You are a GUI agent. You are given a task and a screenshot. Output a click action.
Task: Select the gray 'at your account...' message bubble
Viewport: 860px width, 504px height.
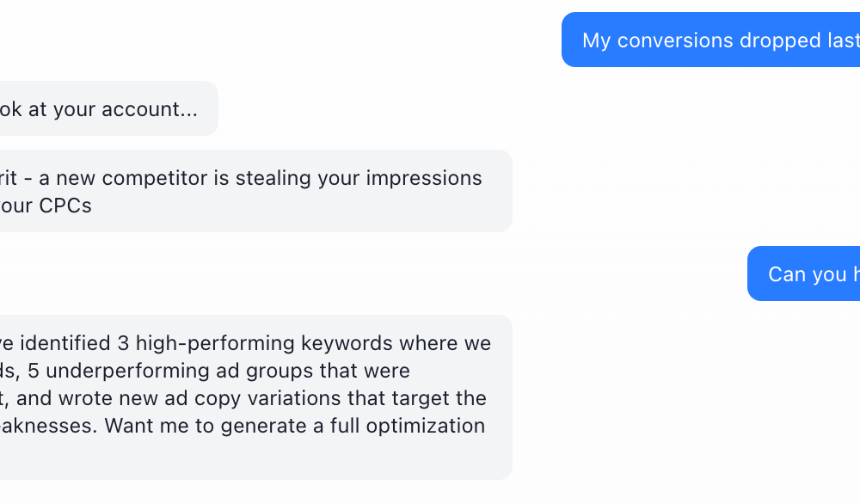click(107, 109)
